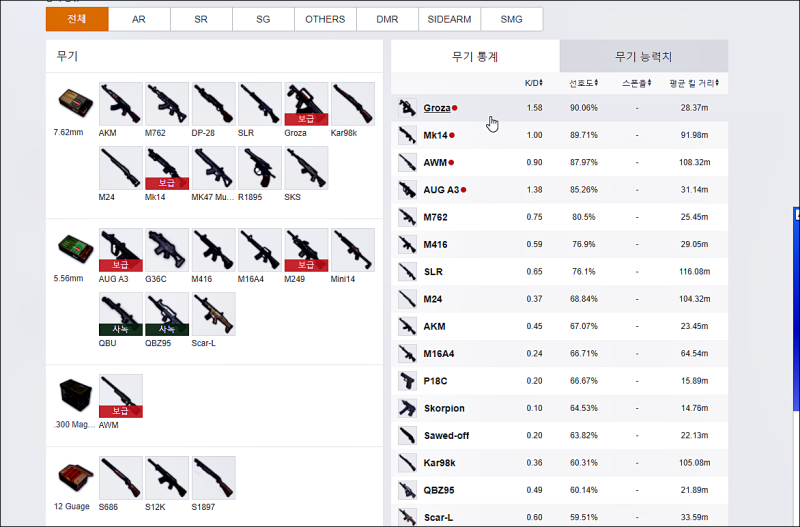Open the M762 row in stats table

(559, 217)
